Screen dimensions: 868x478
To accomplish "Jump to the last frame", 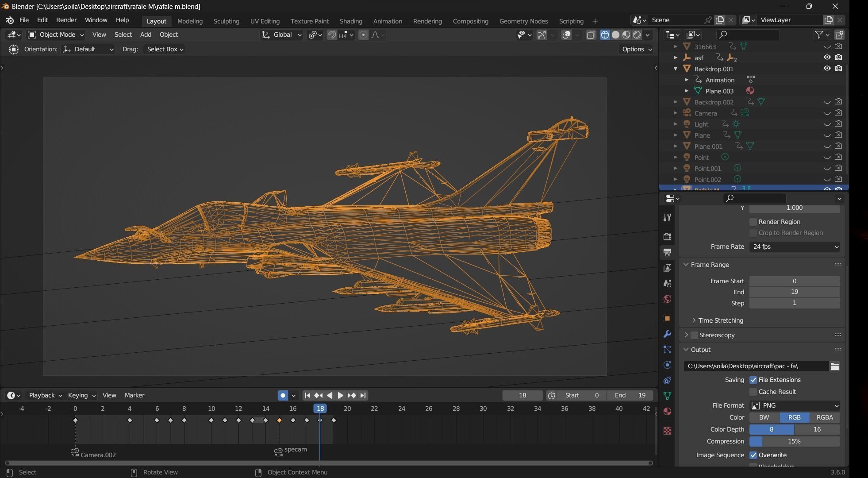I will (363, 396).
